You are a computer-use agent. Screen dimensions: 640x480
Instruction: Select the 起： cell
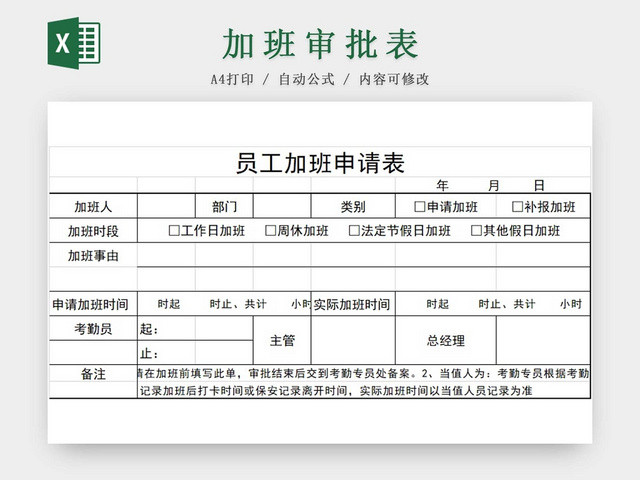coord(167,328)
